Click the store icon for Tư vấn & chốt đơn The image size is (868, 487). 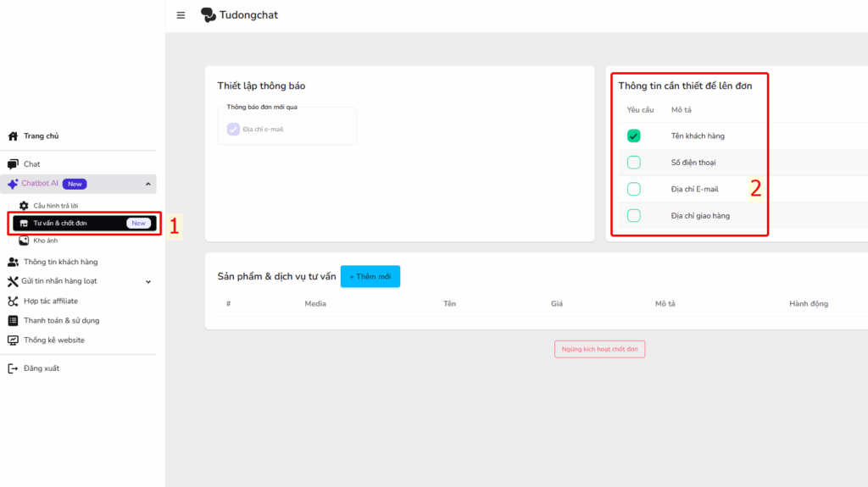[24, 223]
